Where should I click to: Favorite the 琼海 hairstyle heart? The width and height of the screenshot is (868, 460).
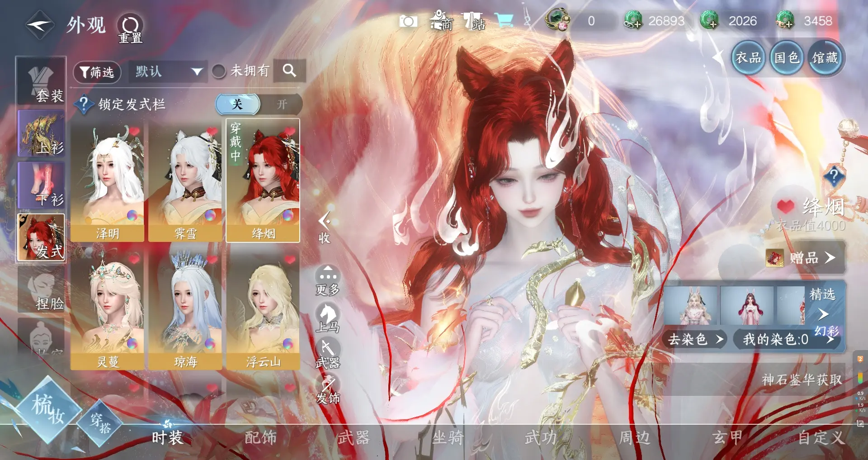[212, 259]
